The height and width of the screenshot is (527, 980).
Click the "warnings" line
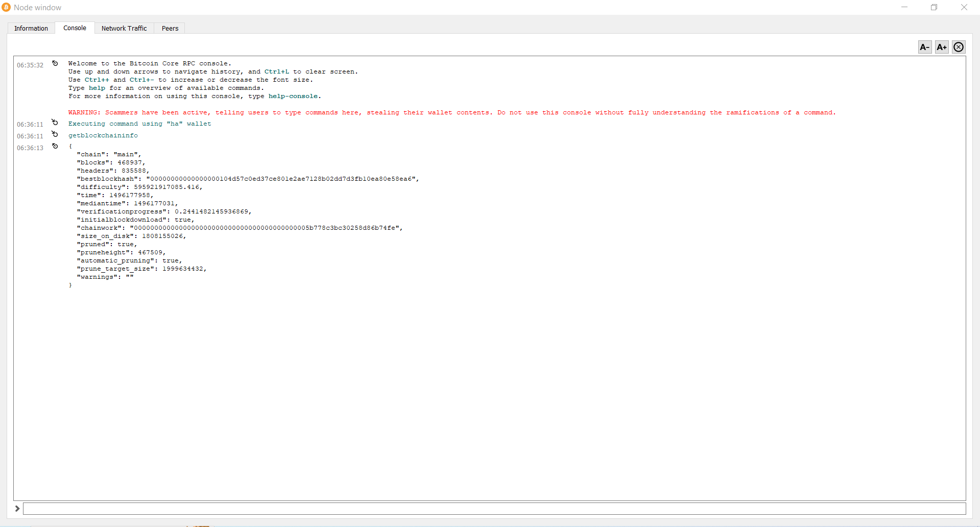click(105, 277)
